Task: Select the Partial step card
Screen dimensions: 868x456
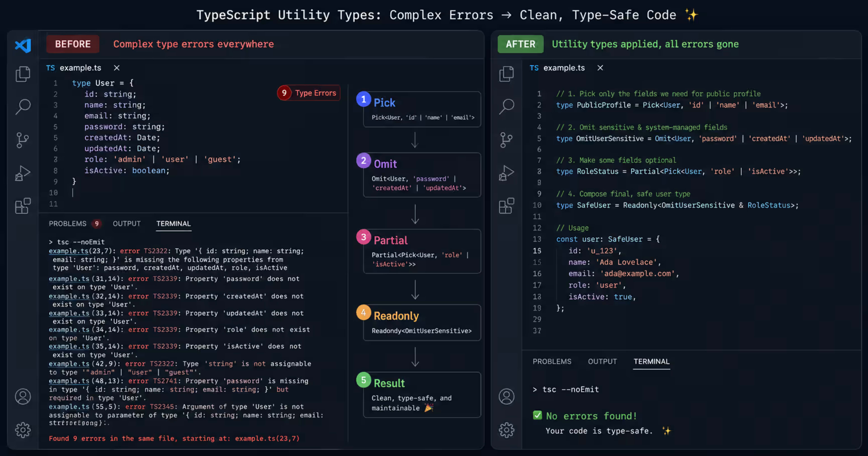Action: click(x=422, y=251)
